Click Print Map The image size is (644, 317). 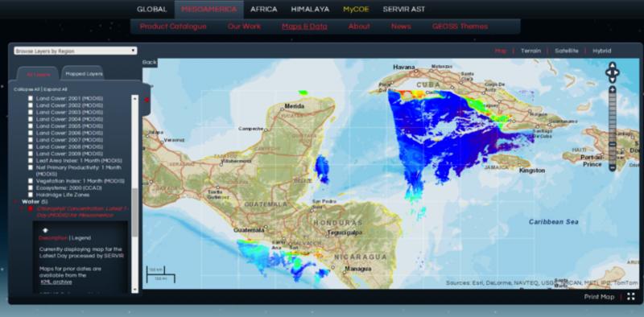(x=599, y=297)
